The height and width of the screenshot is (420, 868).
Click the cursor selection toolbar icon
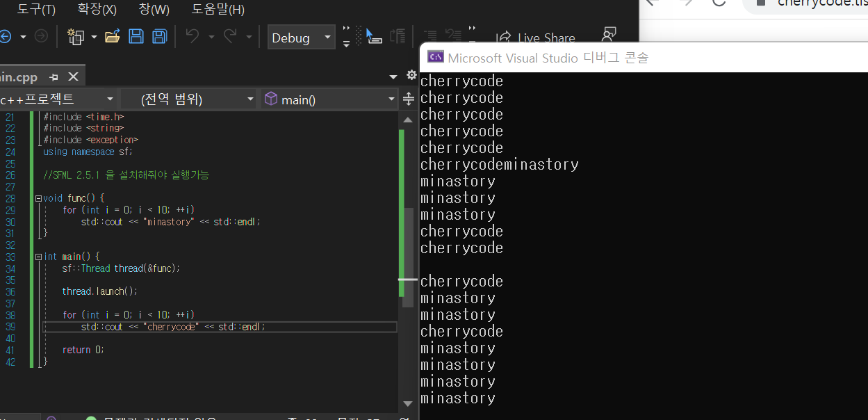374,37
